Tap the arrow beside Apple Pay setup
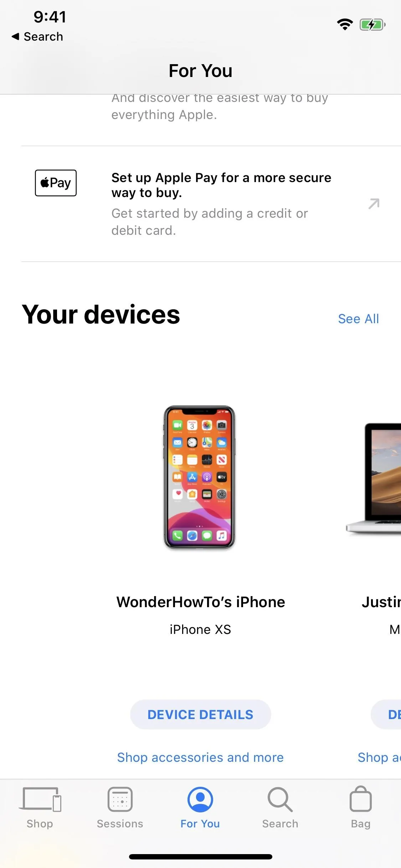This screenshot has width=401, height=868. tap(374, 204)
